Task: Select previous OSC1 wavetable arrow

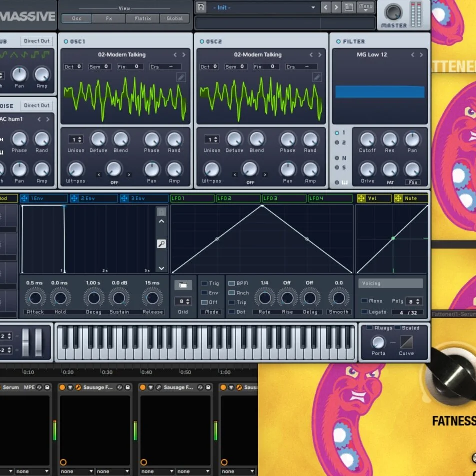Action: click(x=175, y=55)
